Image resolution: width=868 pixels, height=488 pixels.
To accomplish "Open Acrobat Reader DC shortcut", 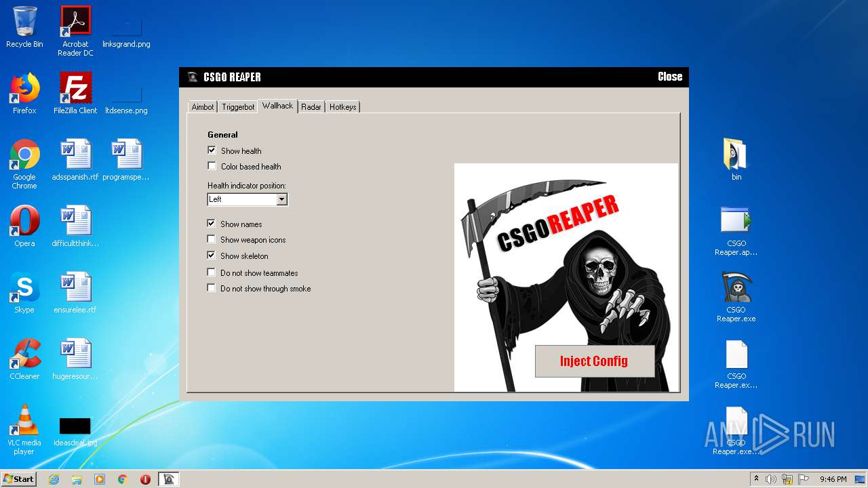I will 75,31.
